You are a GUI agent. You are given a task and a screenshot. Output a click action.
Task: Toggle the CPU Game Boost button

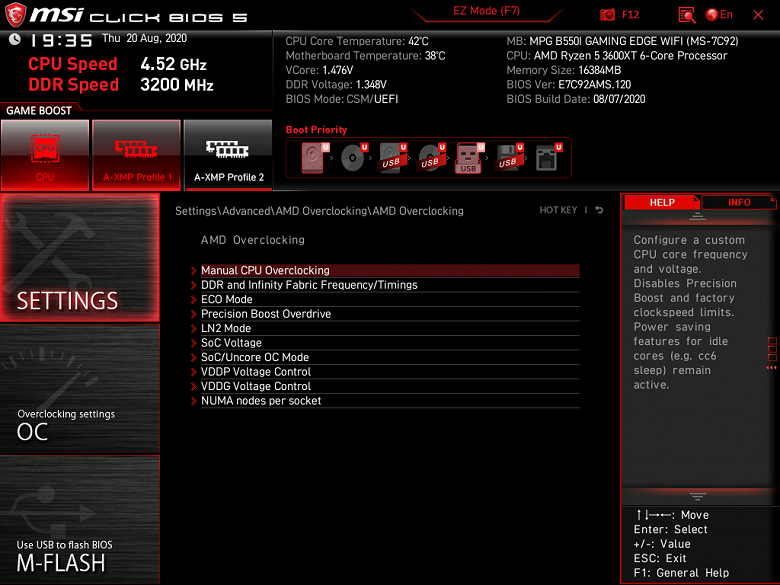pyautogui.click(x=45, y=155)
